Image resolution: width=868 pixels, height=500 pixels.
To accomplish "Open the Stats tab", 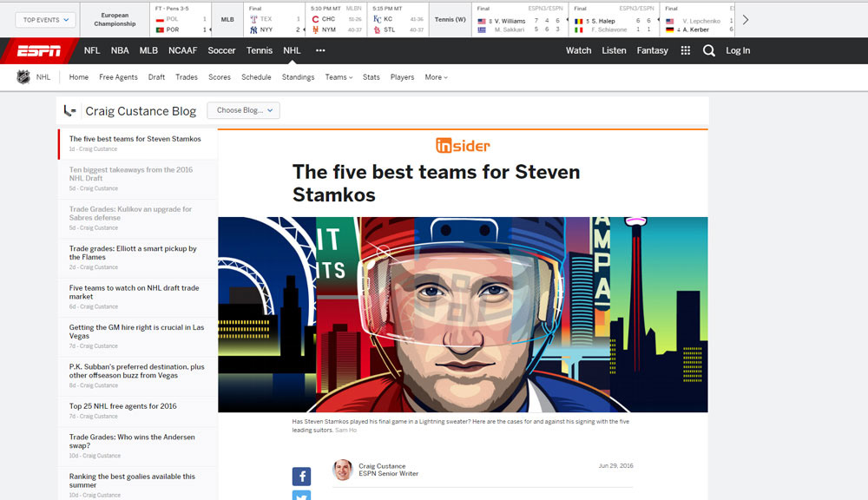I will pyautogui.click(x=371, y=77).
